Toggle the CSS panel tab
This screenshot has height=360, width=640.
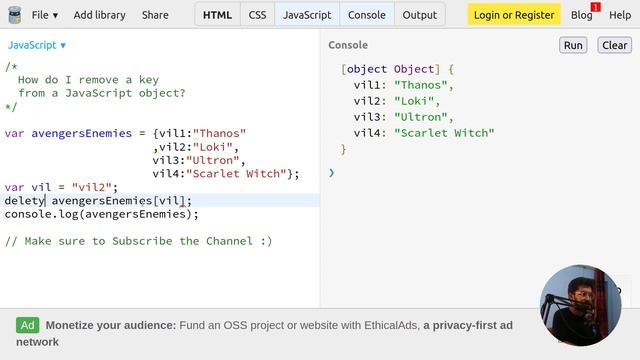pos(257,15)
